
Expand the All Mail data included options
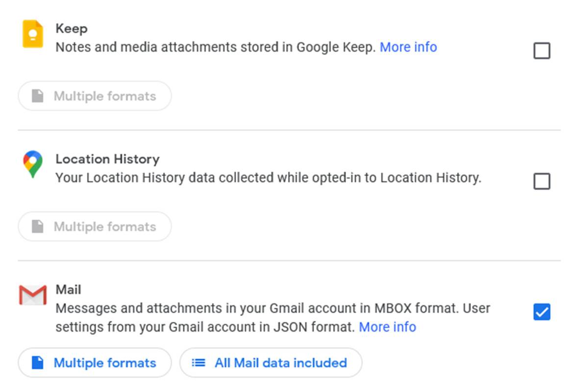tap(271, 363)
